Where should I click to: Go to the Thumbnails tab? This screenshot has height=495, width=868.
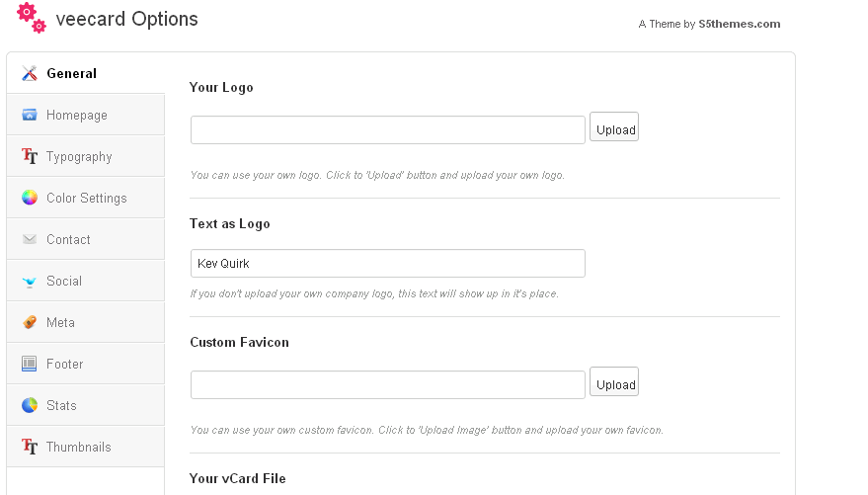[x=78, y=447]
